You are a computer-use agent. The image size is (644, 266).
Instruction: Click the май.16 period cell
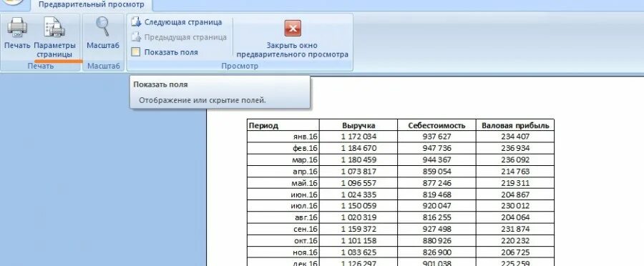point(283,182)
